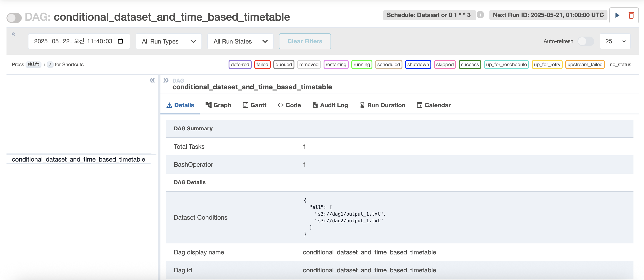Select the shutdown status badge

tap(418, 65)
